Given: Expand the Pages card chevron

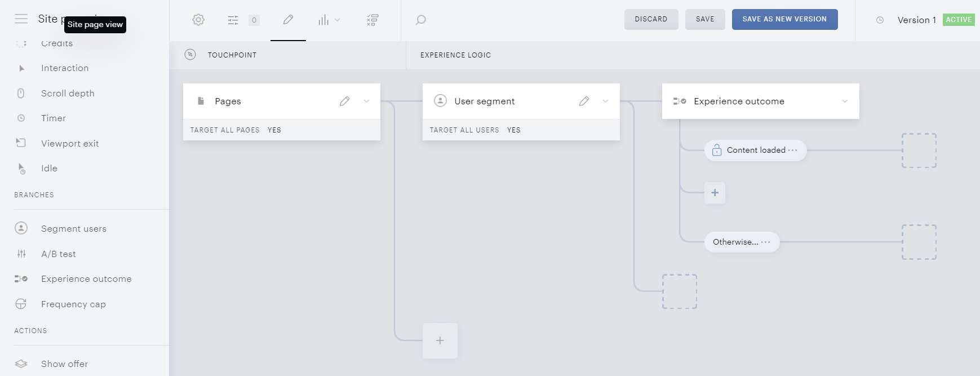Looking at the screenshot, I should point(367,101).
